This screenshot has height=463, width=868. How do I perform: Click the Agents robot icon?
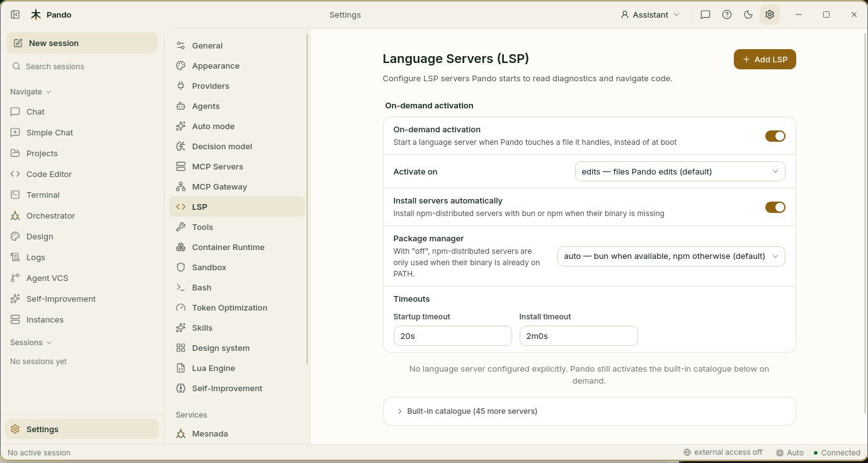coord(181,106)
